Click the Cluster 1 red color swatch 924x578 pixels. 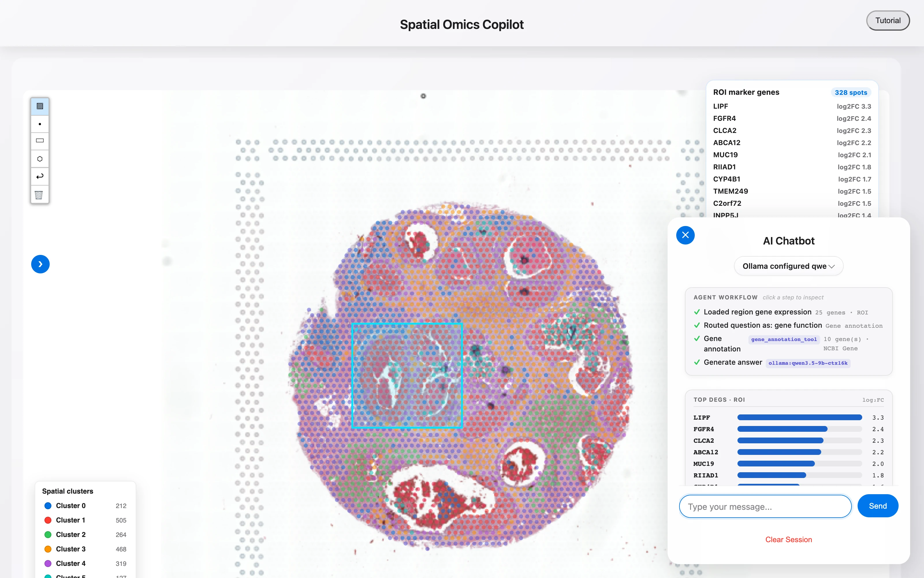48,520
